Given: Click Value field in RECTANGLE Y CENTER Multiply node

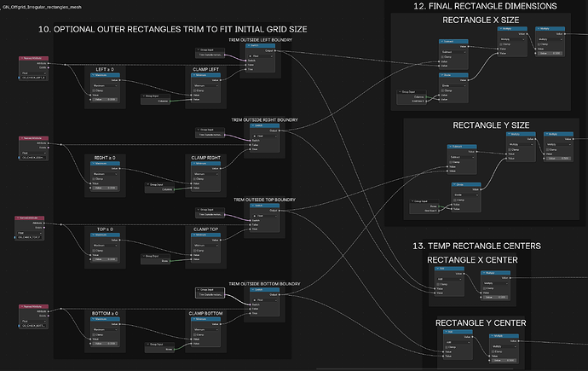Looking at the screenshot, I should (504, 361).
